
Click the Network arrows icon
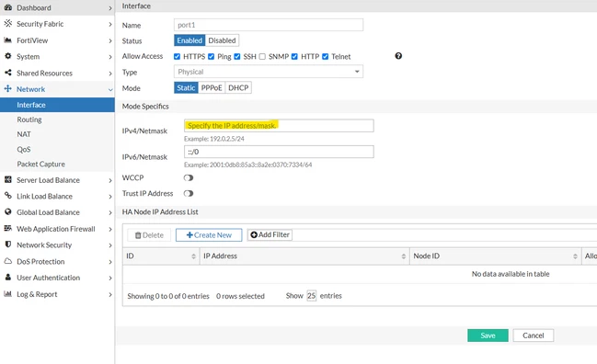[7, 89]
